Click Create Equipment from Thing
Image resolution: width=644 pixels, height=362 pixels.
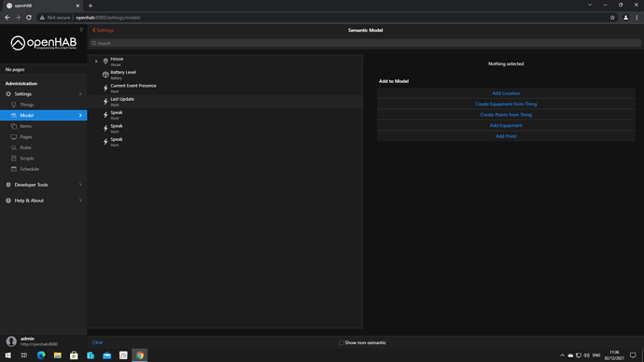[506, 104]
